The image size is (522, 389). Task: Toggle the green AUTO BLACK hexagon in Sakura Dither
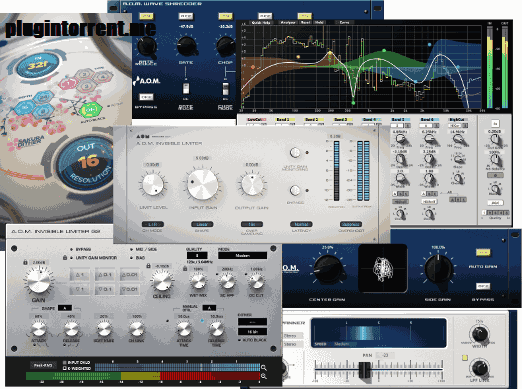[x=91, y=109]
